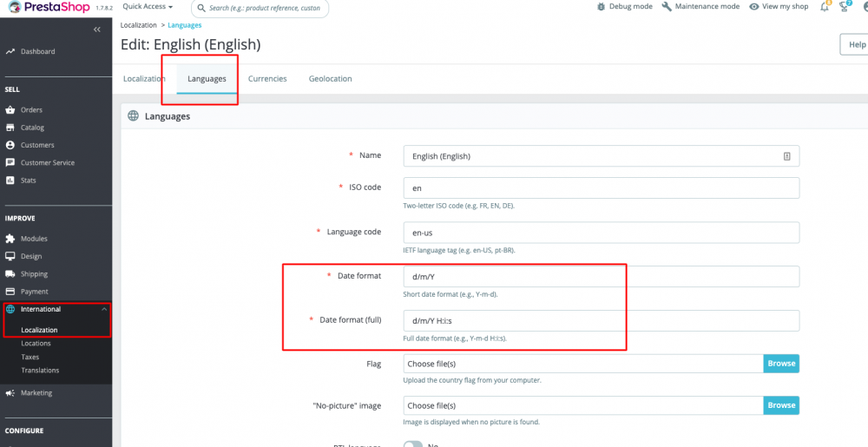Open Stats text in the sidebar
Image resolution: width=868 pixels, height=447 pixels.
(29, 181)
